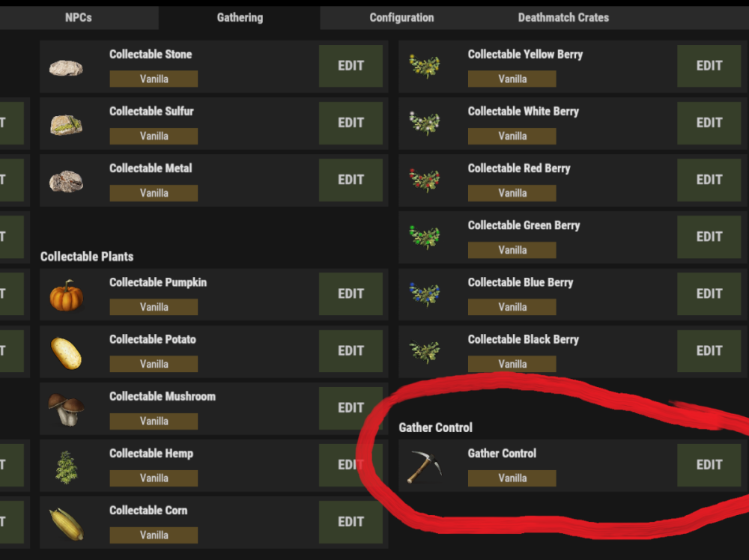Switch to the NPCs tab

[79, 17]
